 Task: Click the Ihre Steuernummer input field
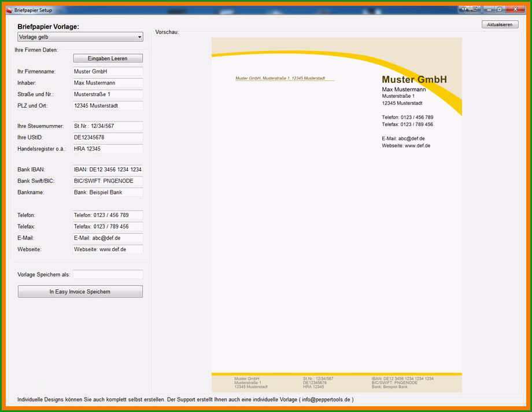point(108,126)
